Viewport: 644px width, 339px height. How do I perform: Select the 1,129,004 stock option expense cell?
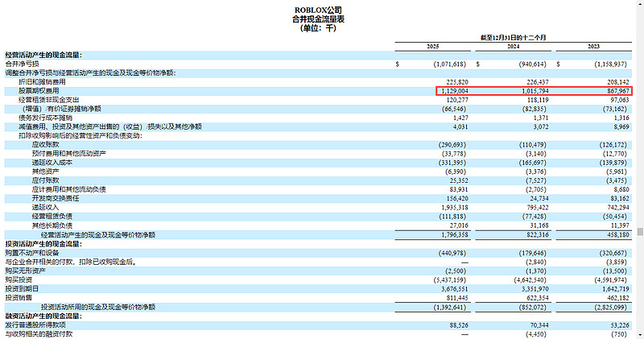click(x=455, y=91)
